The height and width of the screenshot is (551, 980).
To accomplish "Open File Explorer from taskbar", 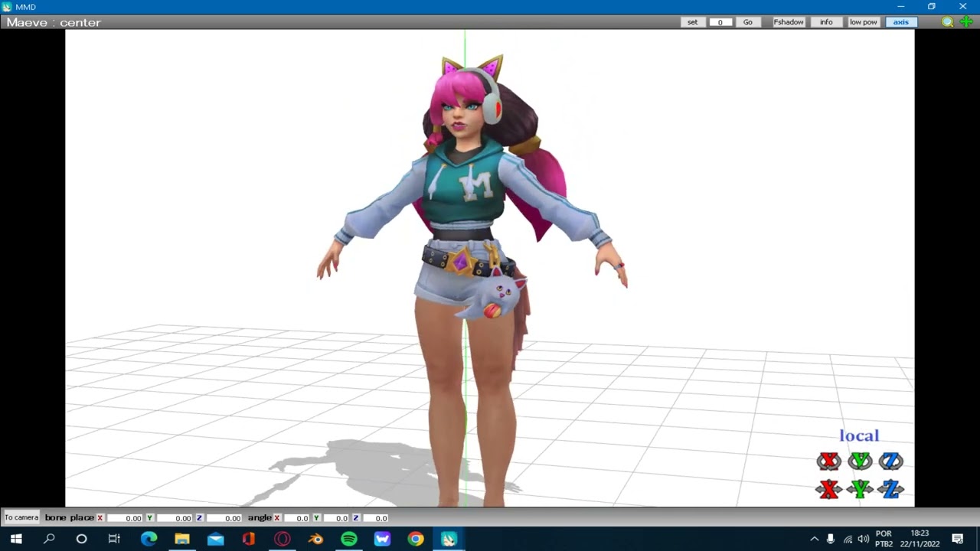I will click(x=182, y=540).
